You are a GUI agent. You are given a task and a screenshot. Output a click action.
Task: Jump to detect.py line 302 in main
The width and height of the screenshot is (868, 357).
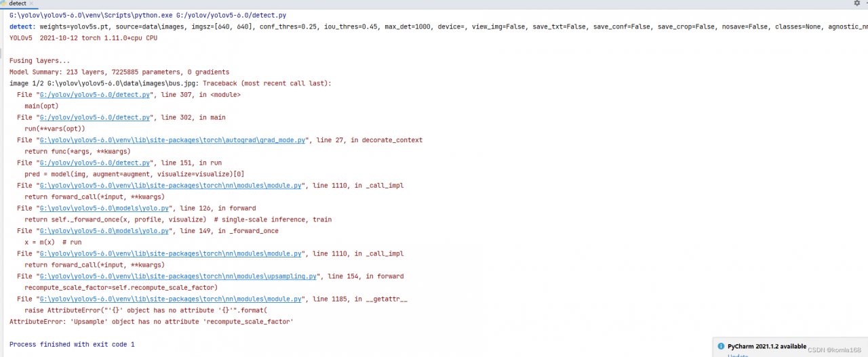[x=94, y=118]
